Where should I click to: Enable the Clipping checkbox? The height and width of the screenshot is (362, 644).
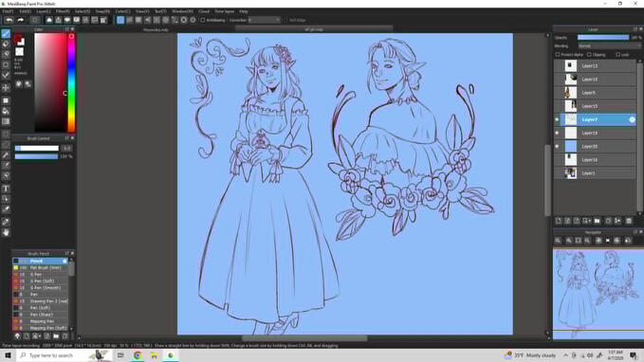point(589,54)
